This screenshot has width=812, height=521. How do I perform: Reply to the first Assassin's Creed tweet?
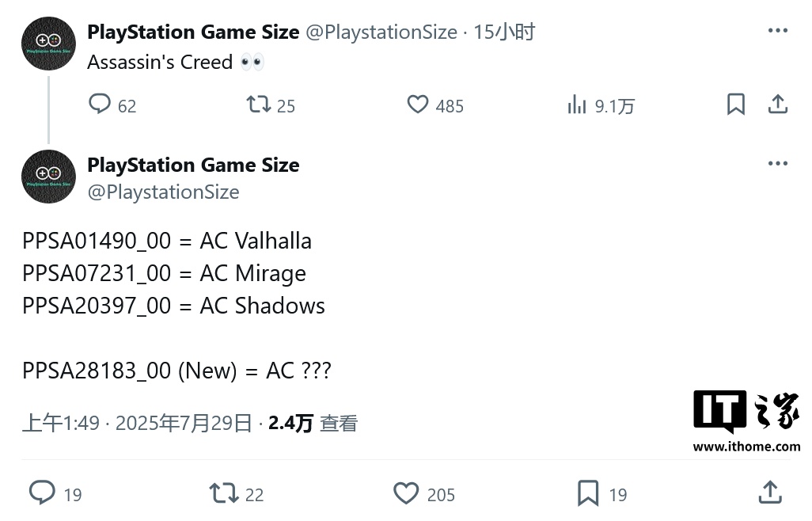tap(100, 105)
